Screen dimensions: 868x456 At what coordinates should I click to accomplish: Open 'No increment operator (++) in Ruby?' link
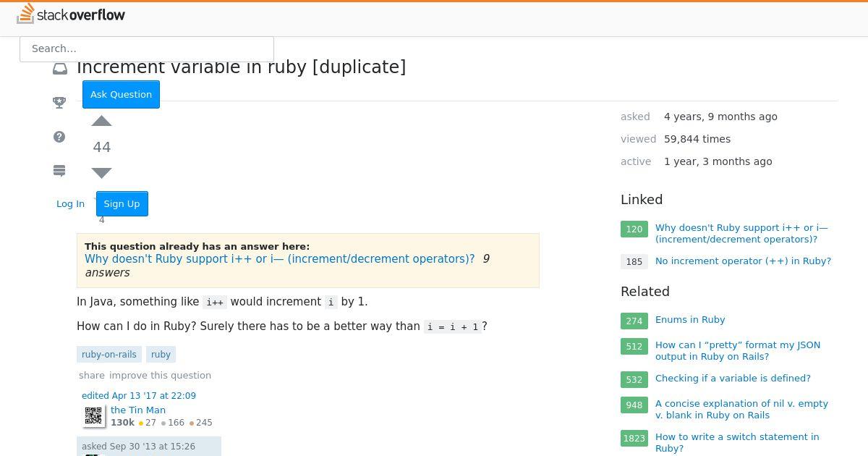point(743,261)
